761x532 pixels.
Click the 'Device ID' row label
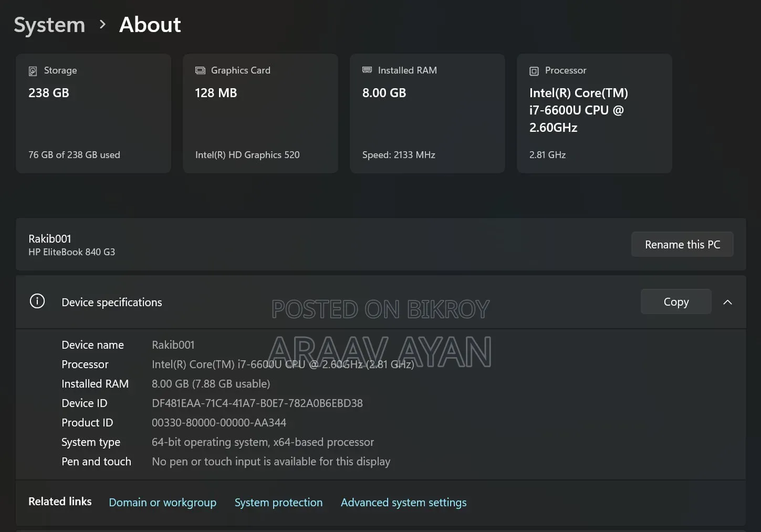point(85,403)
